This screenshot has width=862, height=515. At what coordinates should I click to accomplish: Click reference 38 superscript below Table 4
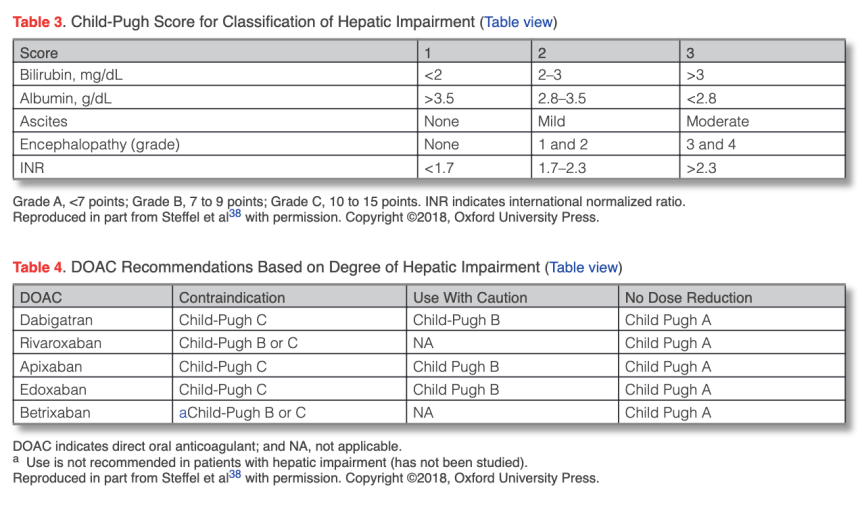click(x=234, y=473)
